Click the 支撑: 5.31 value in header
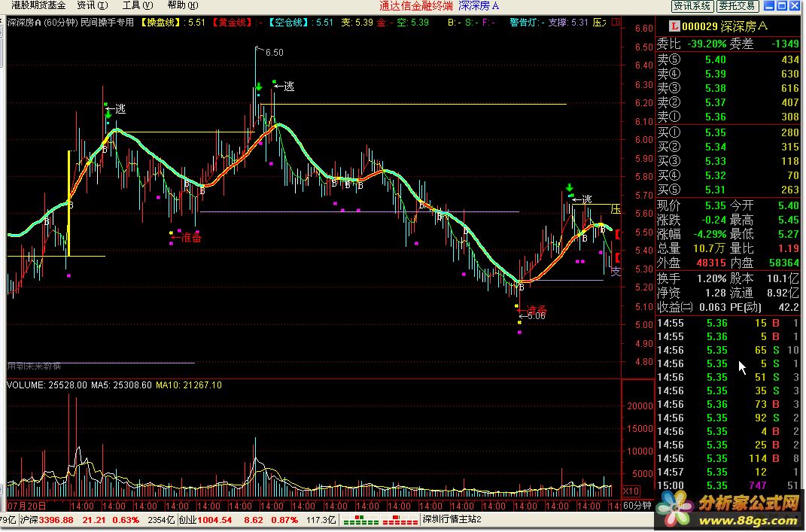This screenshot has width=806, height=532. coord(568,23)
